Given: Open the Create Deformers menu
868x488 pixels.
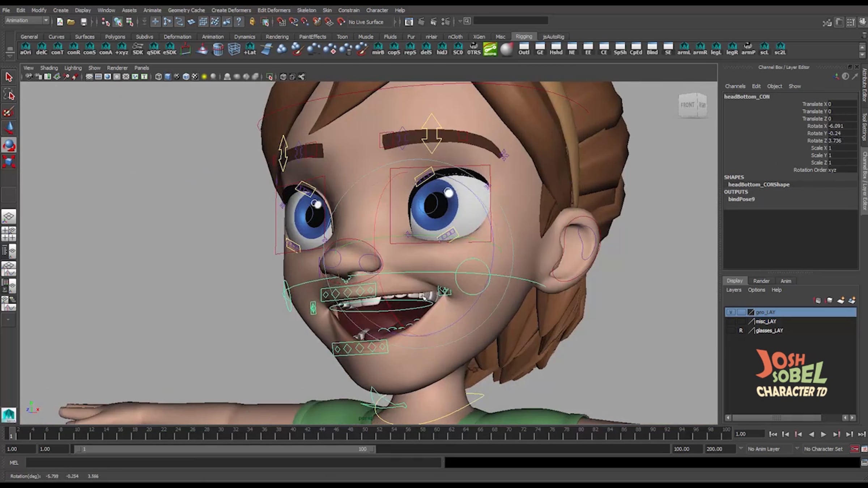Looking at the screenshot, I should click(x=231, y=10).
